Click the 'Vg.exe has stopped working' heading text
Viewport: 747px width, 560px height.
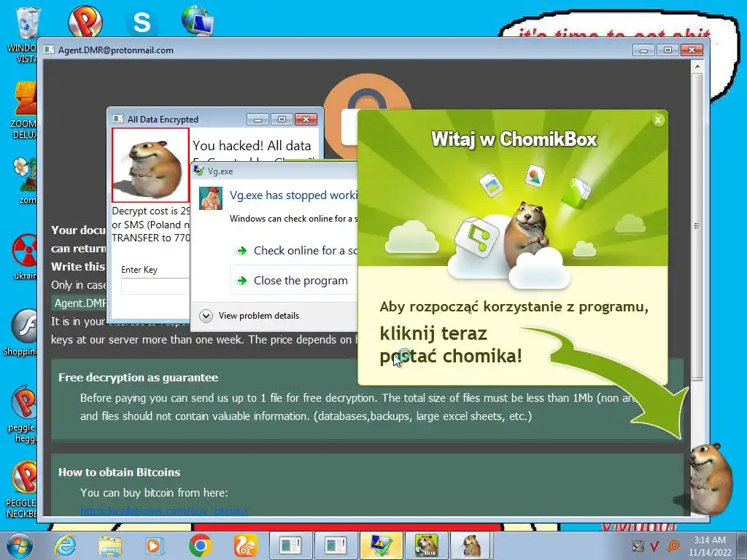(293, 195)
